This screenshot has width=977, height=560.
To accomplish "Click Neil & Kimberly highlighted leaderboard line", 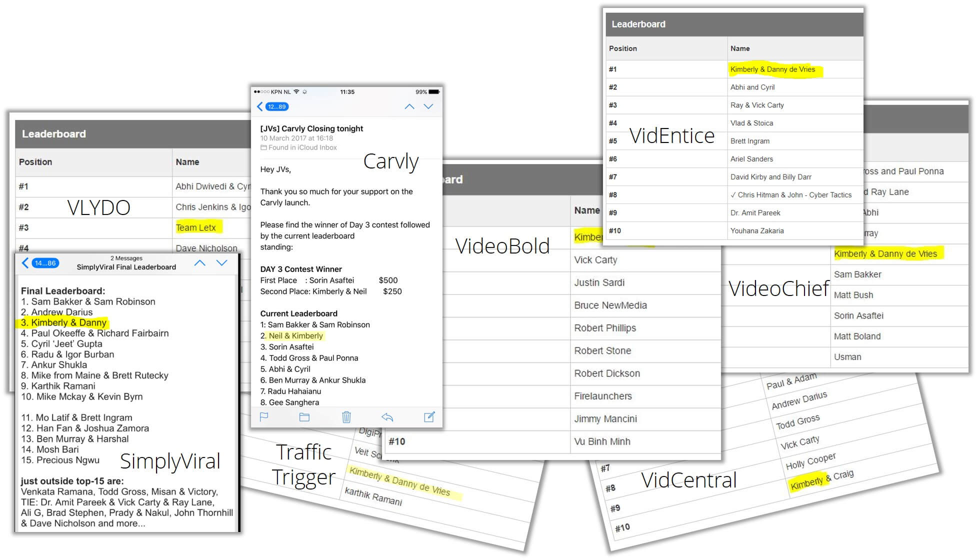I will 296,336.
